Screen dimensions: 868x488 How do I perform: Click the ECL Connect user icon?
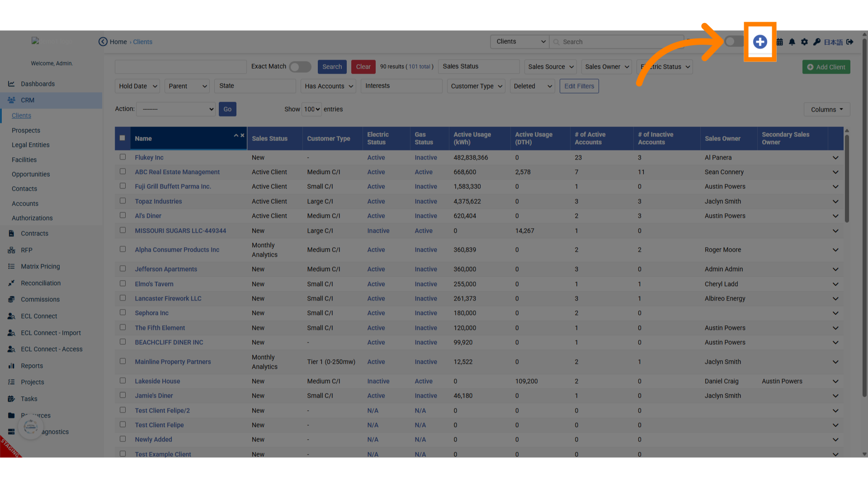tap(11, 316)
